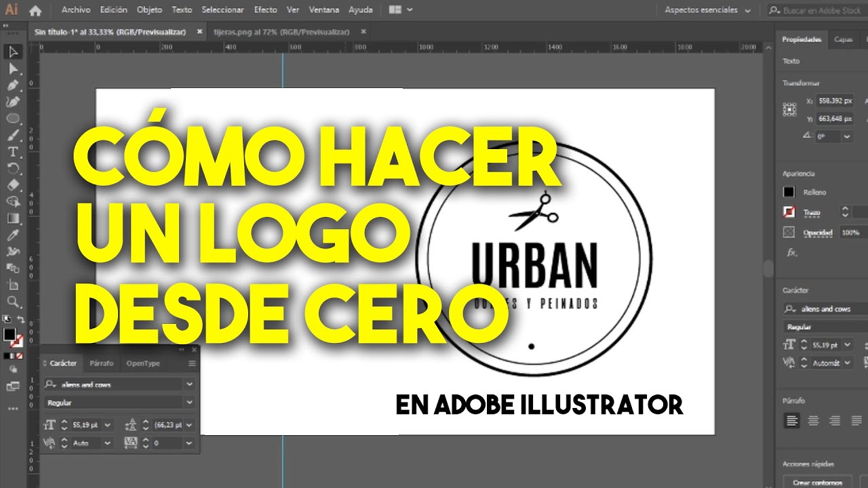This screenshot has width=868, height=488.
Task: Open Regular font style dropdown in floating panel
Action: pyautogui.click(x=189, y=403)
